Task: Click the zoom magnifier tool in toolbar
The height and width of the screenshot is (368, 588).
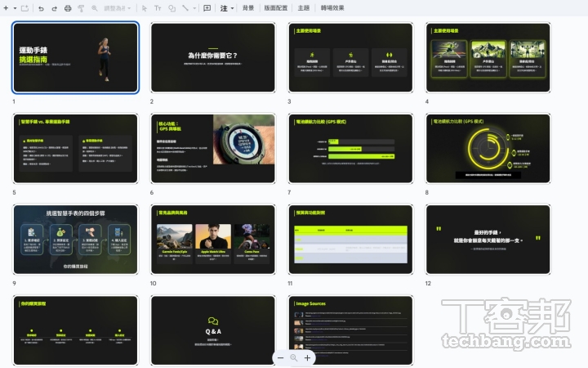Action: pyautogui.click(x=95, y=8)
